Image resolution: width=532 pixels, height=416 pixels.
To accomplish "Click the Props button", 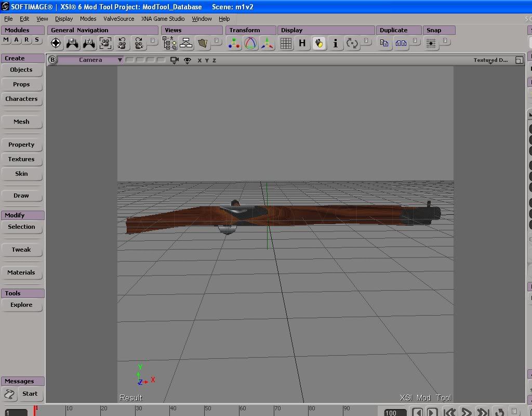I will click(22, 84).
